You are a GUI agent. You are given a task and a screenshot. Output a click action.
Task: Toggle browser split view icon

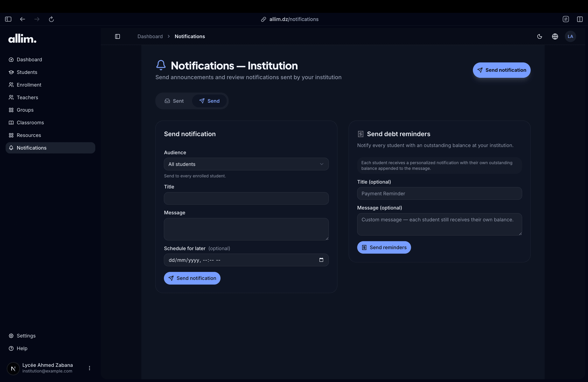[580, 19]
